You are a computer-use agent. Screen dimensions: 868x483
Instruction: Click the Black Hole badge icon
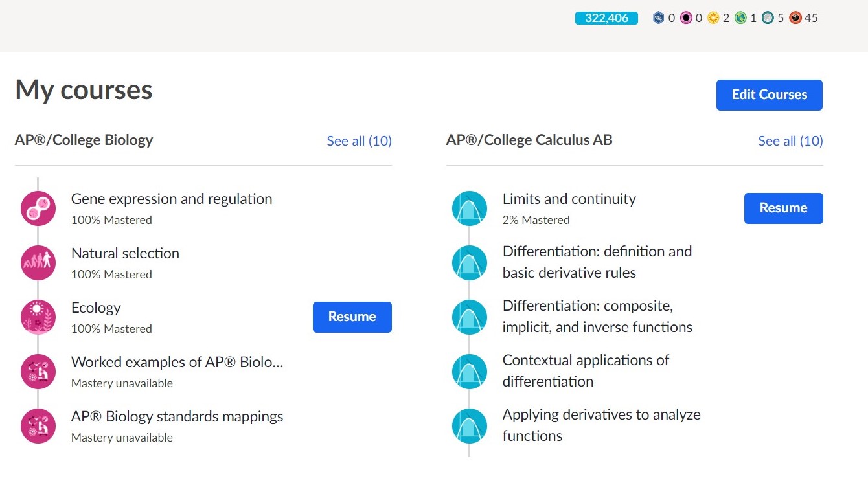pyautogui.click(x=685, y=17)
